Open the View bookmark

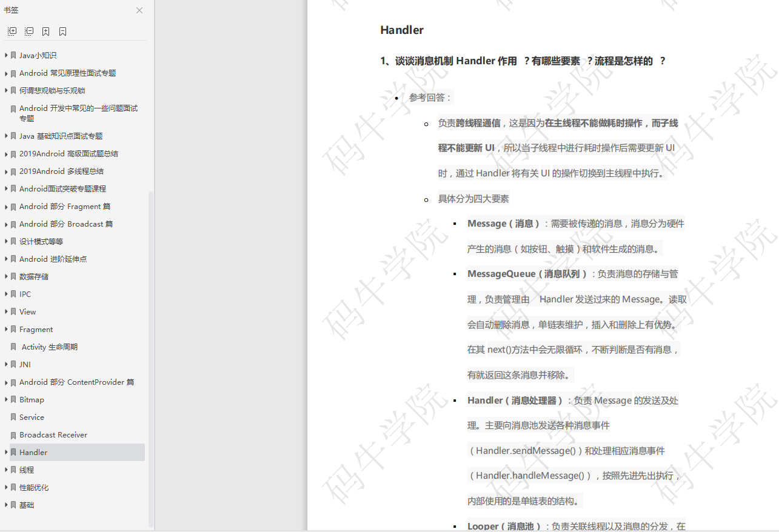click(x=28, y=311)
